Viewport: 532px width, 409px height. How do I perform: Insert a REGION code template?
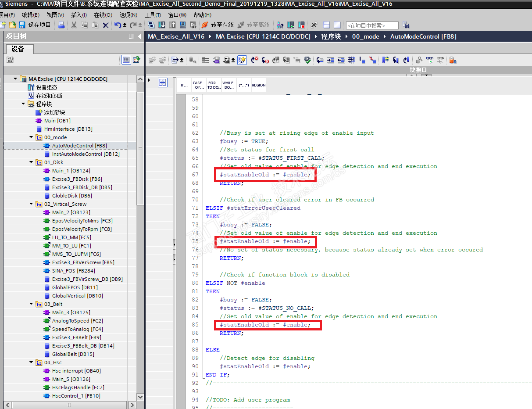coord(258,85)
